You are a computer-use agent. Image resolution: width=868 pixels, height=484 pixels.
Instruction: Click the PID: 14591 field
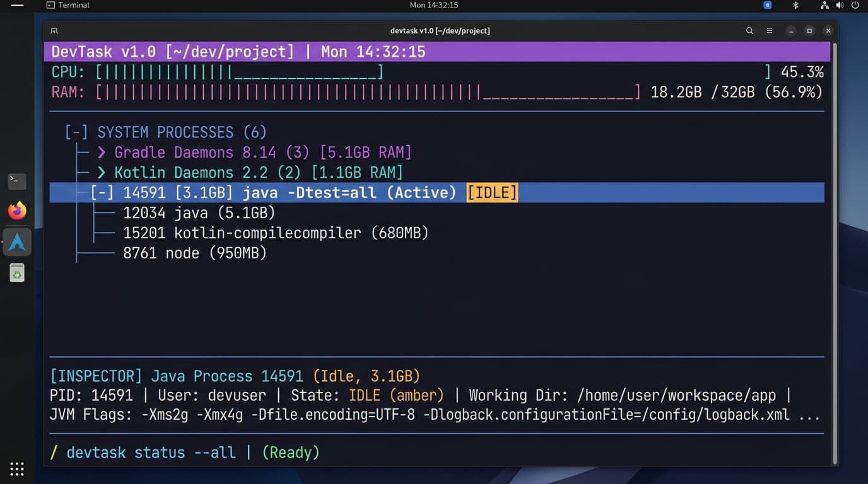tap(91, 396)
